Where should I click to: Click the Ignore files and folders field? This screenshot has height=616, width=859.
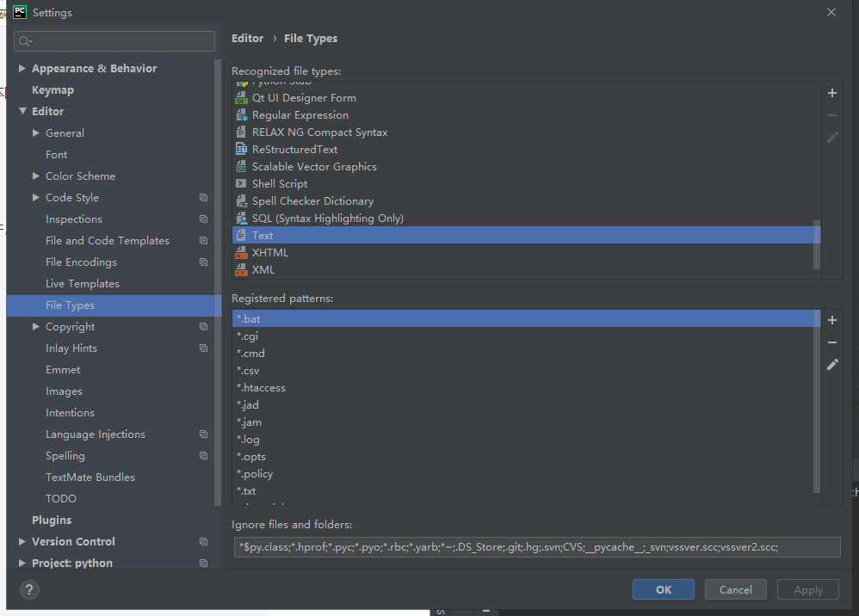point(537,547)
